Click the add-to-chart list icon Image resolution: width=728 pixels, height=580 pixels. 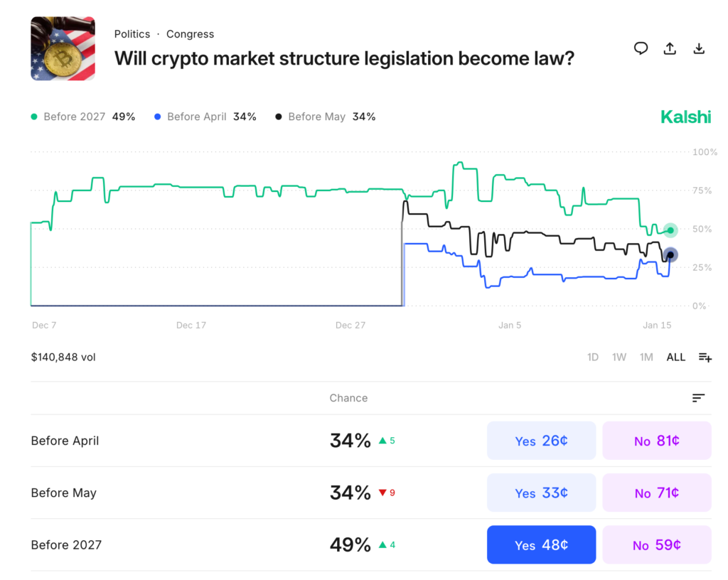(705, 357)
